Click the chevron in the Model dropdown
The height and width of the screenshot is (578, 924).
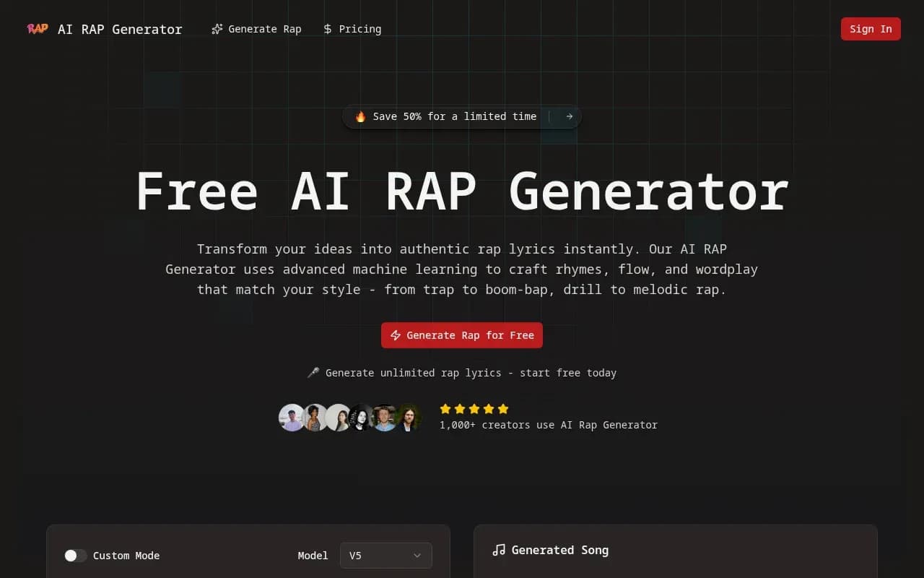click(x=417, y=556)
